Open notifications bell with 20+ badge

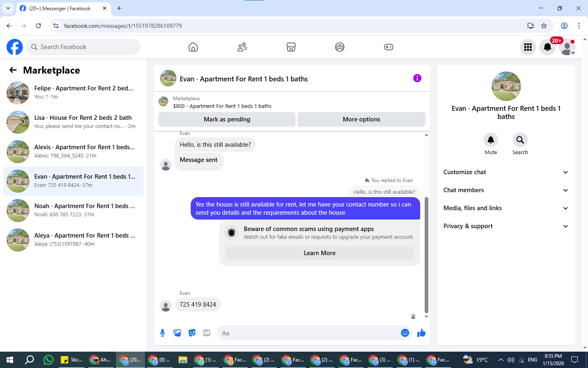pos(548,47)
